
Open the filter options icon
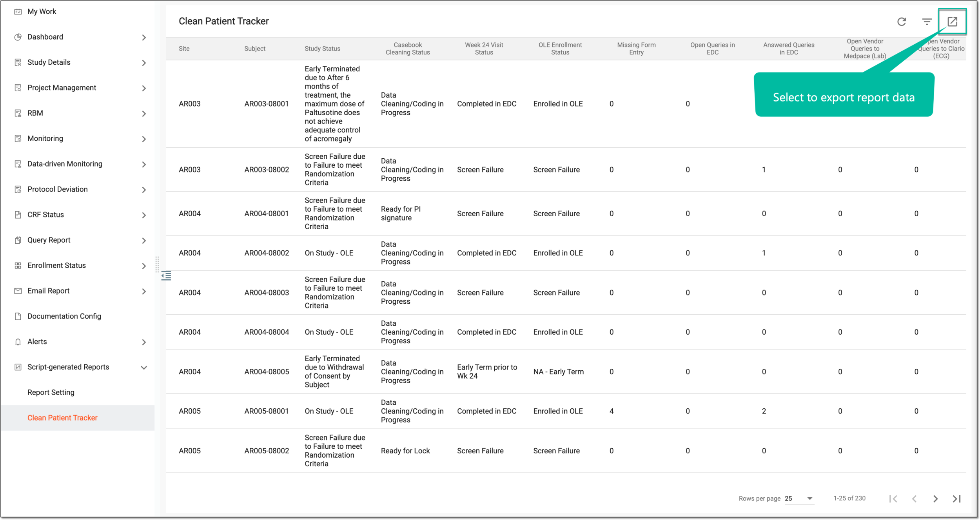click(x=927, y=22)
